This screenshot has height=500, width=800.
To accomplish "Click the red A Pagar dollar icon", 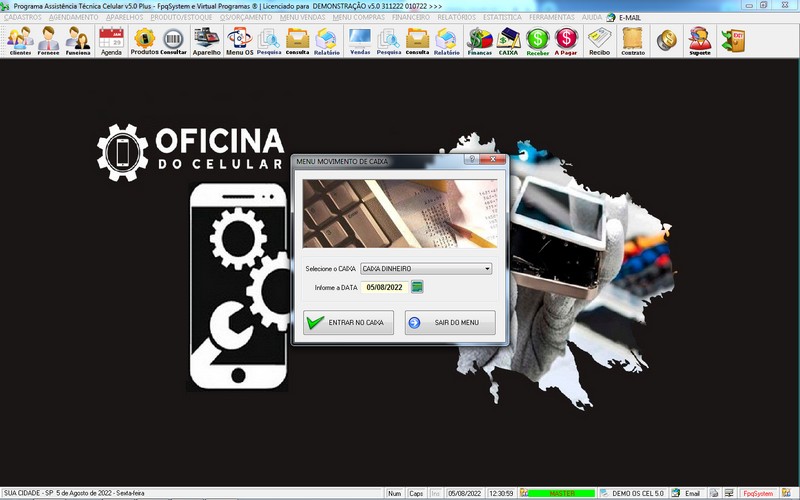I will point(566,41).
